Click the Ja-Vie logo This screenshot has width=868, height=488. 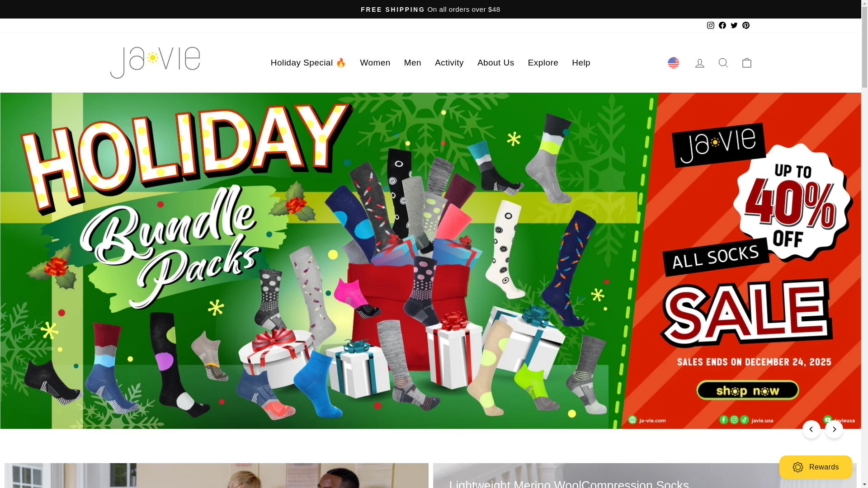click(155, 62)
